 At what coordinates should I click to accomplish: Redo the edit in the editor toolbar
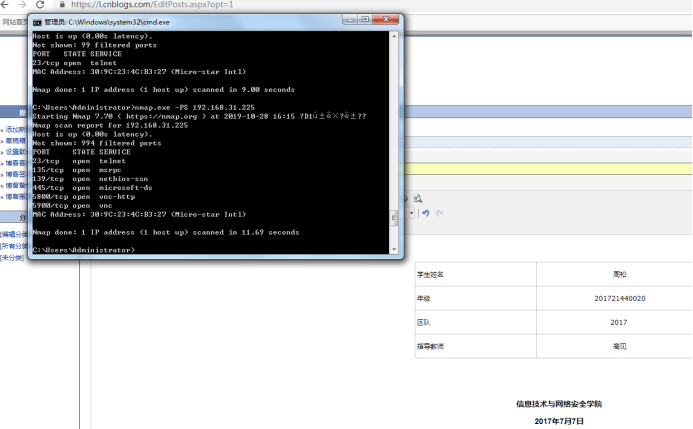[x=439, y=213]
